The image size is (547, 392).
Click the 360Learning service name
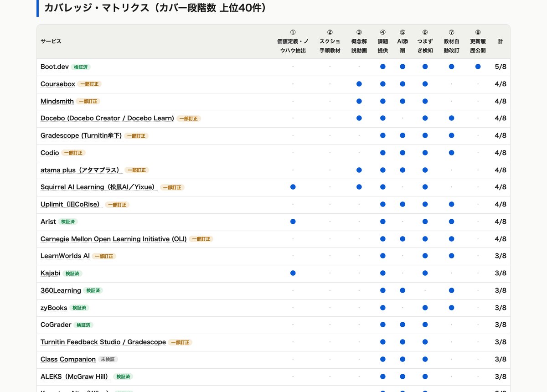coord(61,290)
